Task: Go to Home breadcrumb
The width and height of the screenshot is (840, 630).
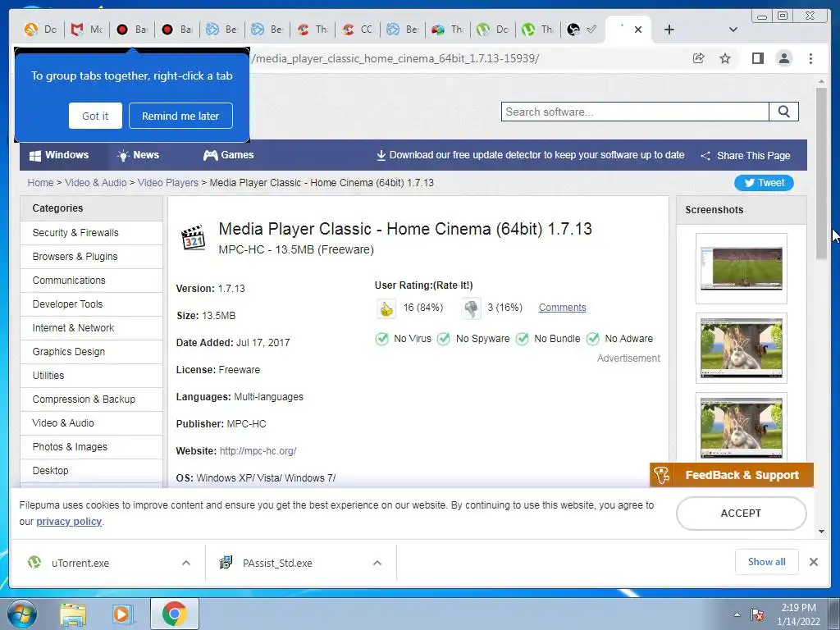Action: 41,183
